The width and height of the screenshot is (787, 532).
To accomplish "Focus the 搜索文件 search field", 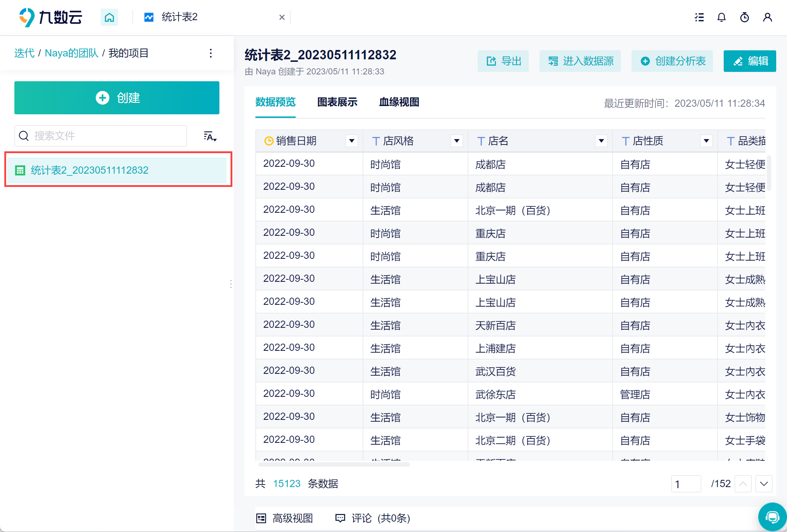I will click(x=101, y=136).
